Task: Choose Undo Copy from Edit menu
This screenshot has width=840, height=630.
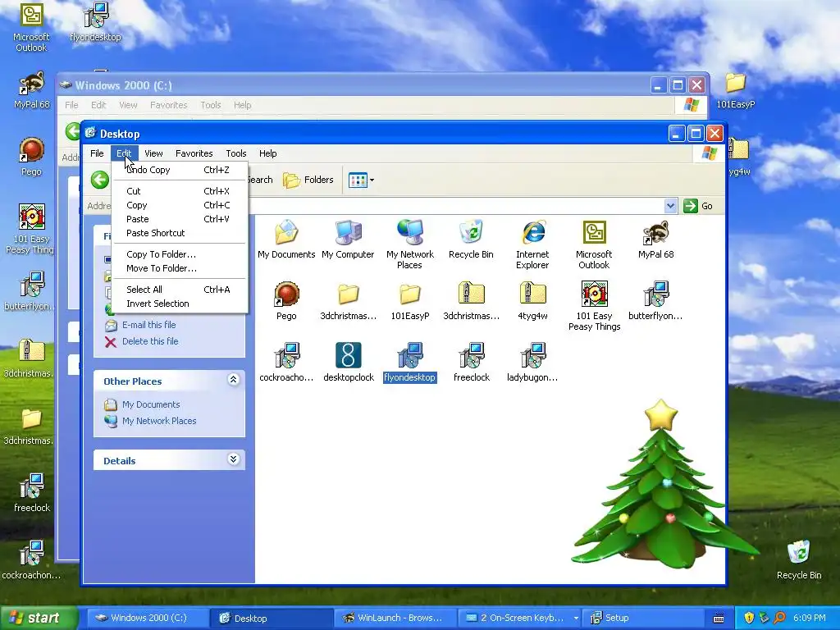Action: pyautogui.click(x=180, y=170)
